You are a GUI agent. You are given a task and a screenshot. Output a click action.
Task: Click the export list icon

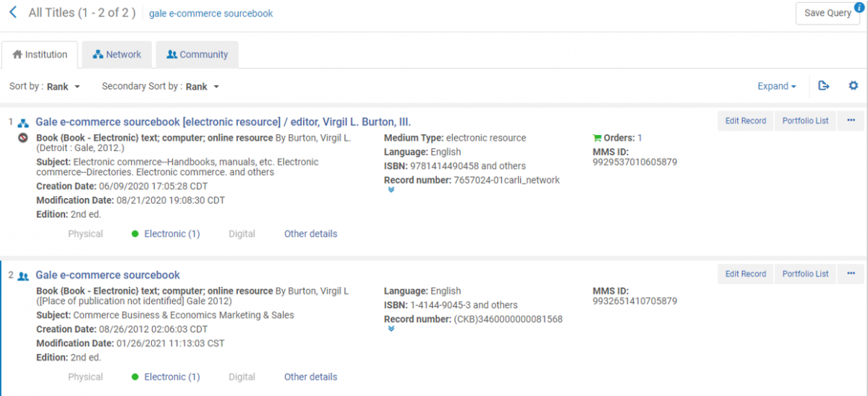click(823, 86)
